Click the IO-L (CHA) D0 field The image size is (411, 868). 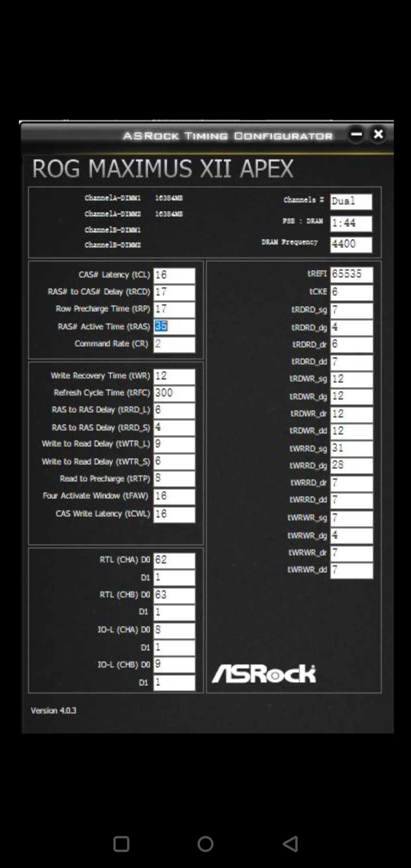point(174,630)
